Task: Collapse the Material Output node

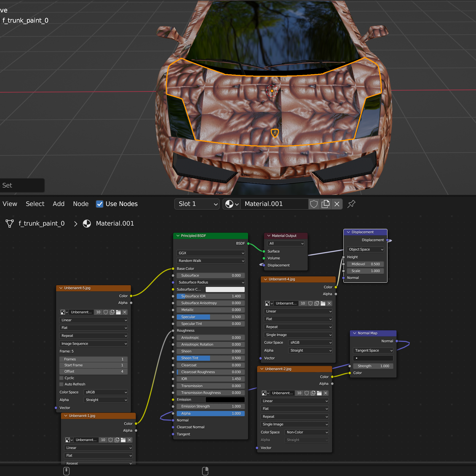Action: pos(269,235)
